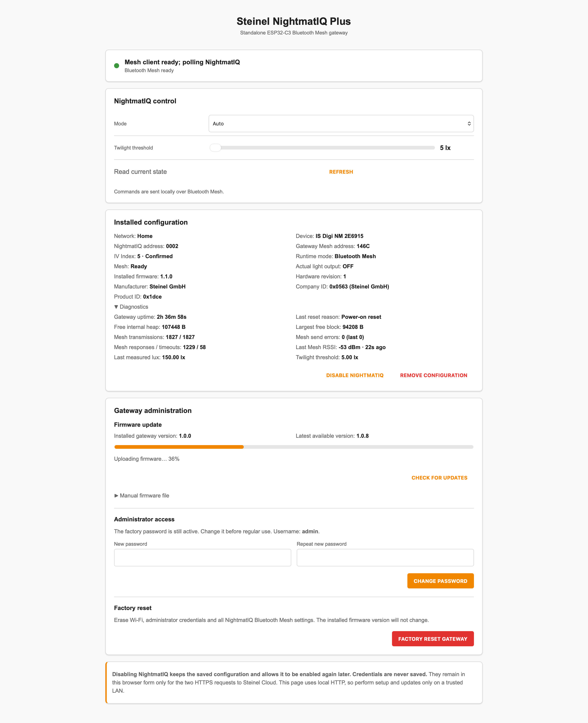
Task: Click Latest available version '1.0.8'
Action: [362, 436]
